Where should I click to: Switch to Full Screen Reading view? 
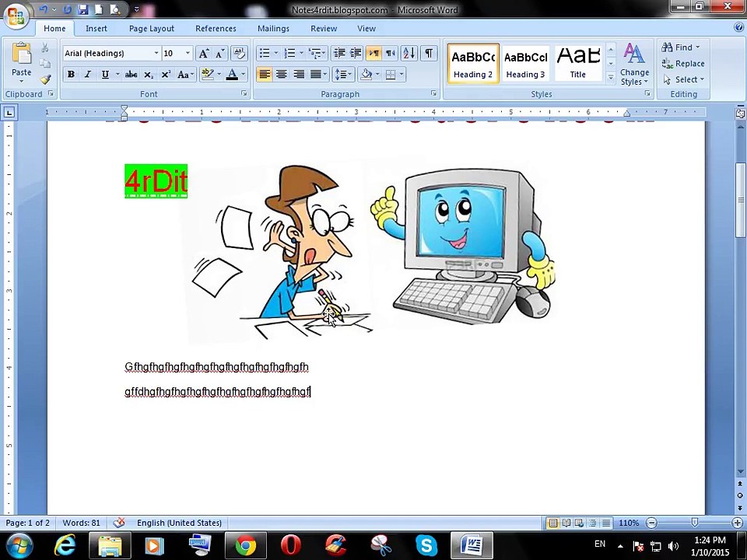(x=566, y=523)
